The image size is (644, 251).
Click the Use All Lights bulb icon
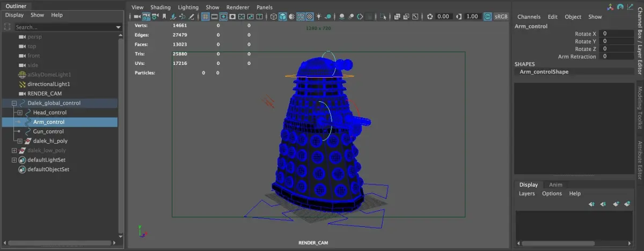319,17
